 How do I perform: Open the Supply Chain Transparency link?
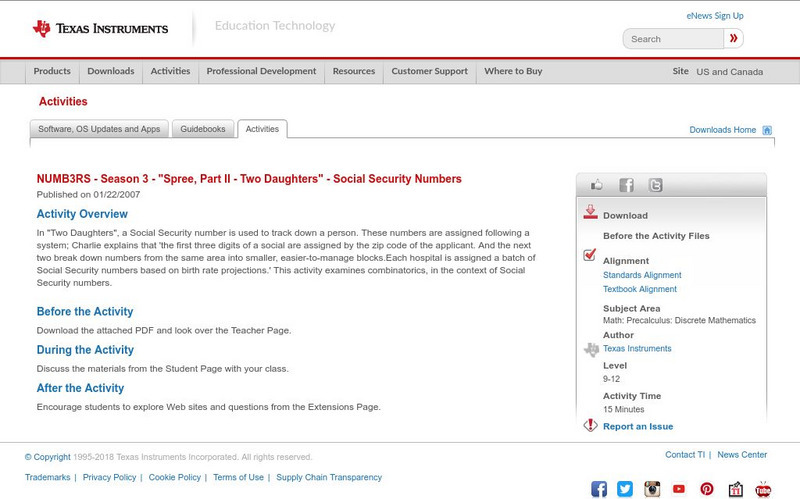tap(329, 477)
